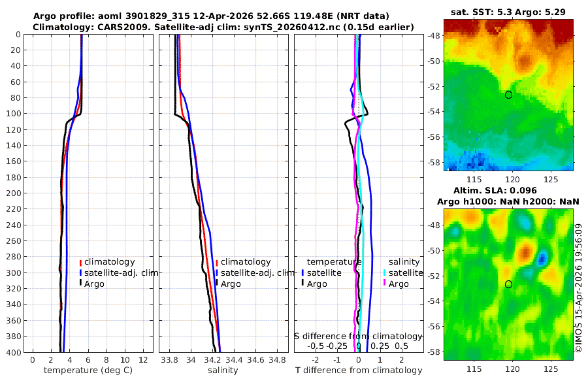Click blue temperature satellite legend marker
This screenshot has height=379, width=588.
point(302,273)
